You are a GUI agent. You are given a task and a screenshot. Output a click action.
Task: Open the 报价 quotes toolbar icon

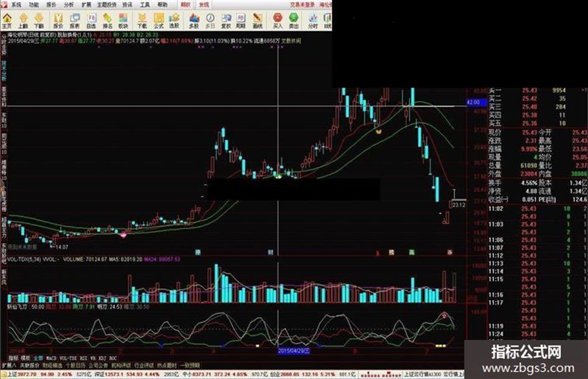coord(58,21)
